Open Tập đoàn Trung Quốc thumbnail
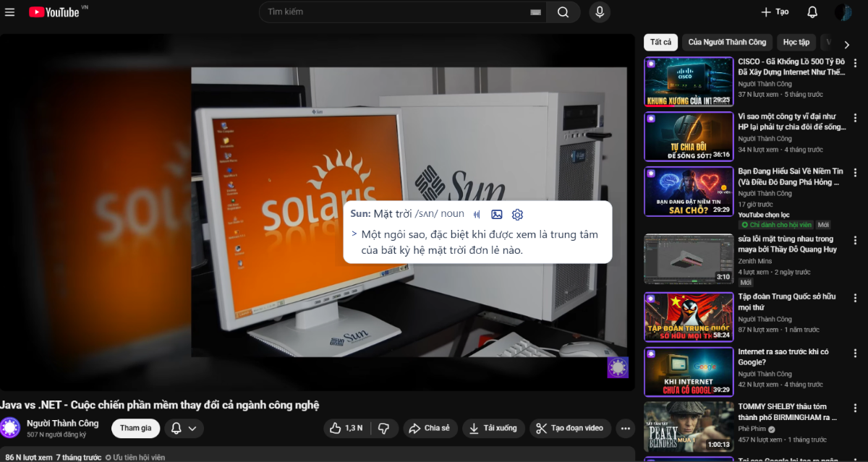868x462 pixels. pyautogui.click(x=689, y=317)
